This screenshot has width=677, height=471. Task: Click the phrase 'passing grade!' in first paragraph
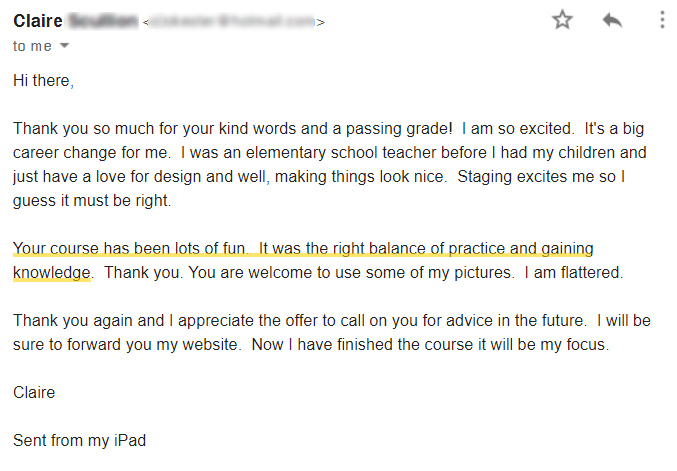(399, 129)
